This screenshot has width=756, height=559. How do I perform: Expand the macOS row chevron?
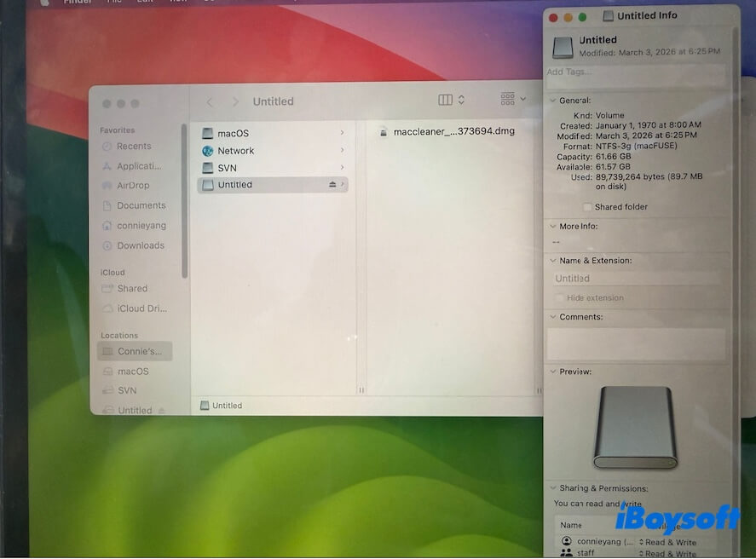(x=343, y=133)
